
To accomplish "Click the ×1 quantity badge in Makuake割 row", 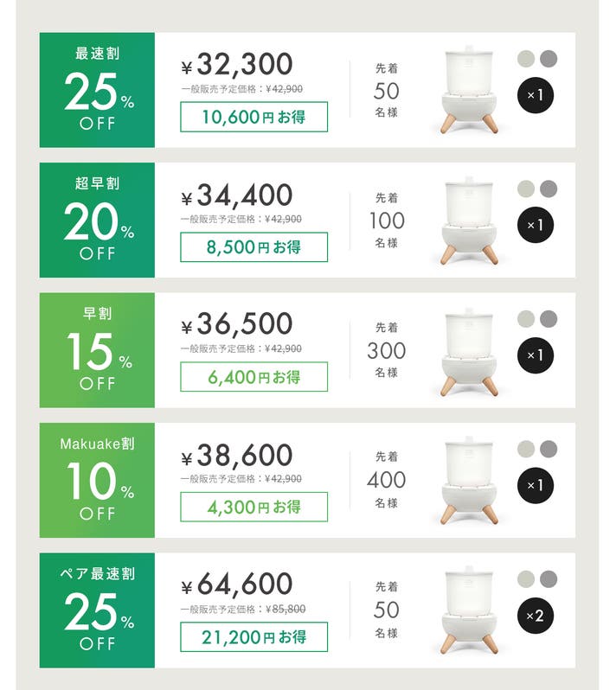I will [x=537, y=485].
